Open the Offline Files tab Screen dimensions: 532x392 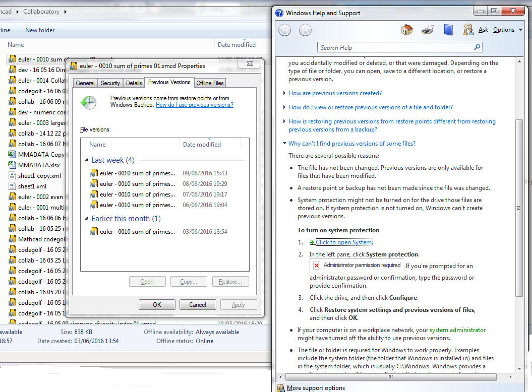(x=210, y=83)
